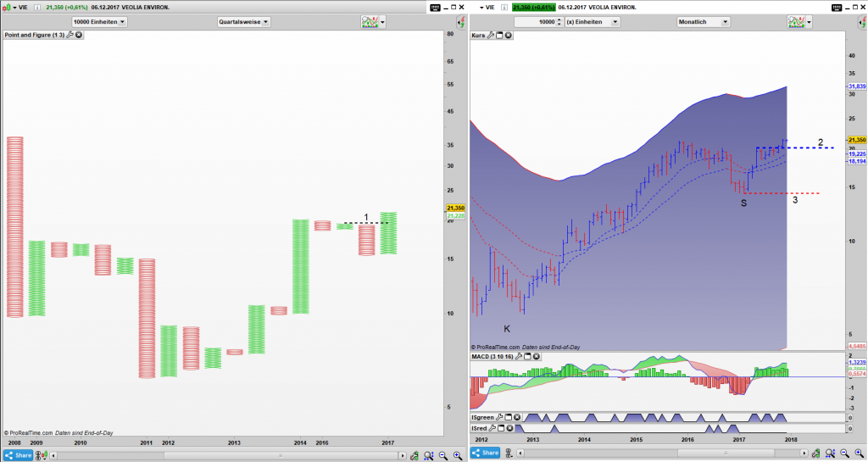
Task: Detach the MACD panel window icon
Action: pyautogui.click(x=527, y=356)
